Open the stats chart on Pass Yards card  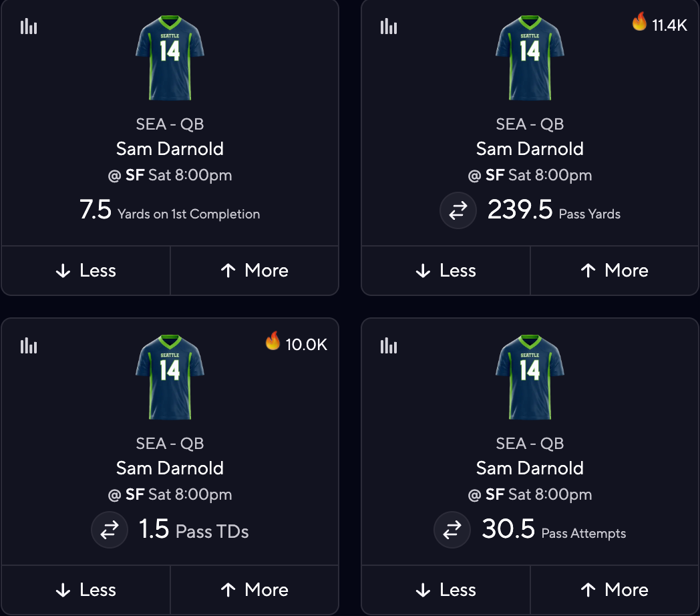tap(388, 27)
